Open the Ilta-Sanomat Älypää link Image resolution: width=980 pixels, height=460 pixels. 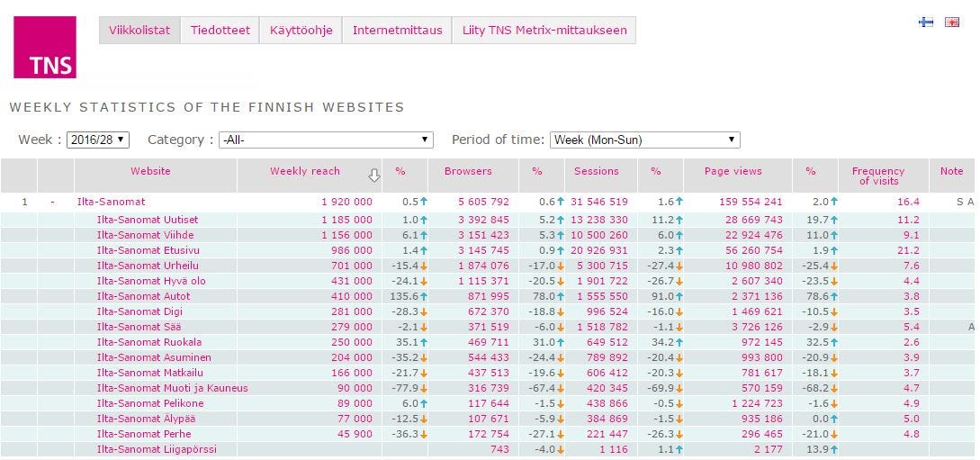tap(147, 419)
